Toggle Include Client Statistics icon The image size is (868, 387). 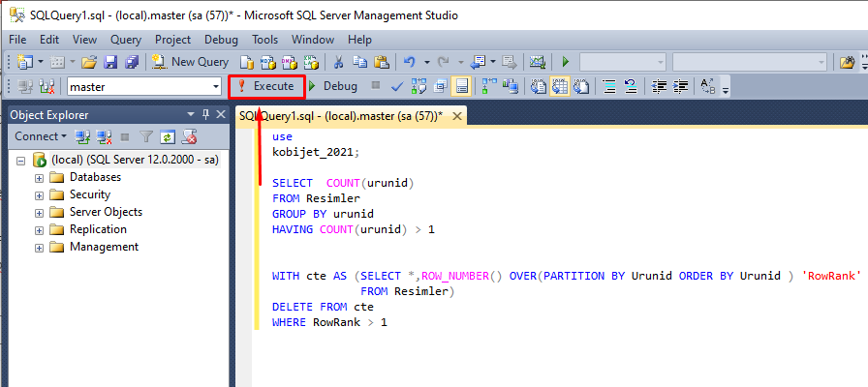tap(511, 86)
